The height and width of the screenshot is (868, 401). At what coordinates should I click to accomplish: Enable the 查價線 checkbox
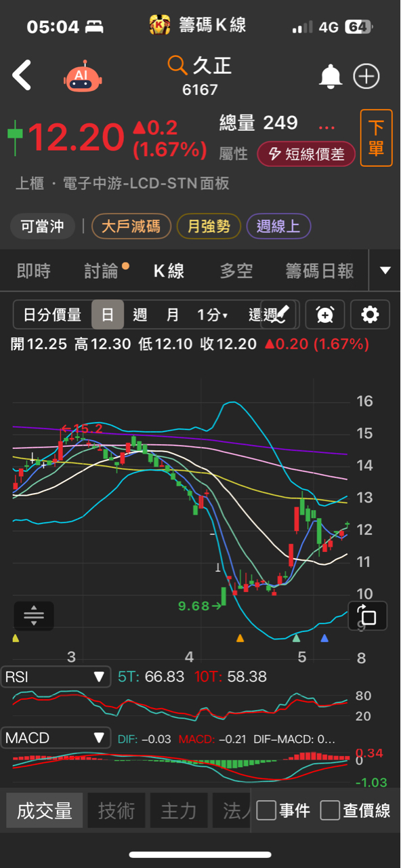click(x=330, y=810)
